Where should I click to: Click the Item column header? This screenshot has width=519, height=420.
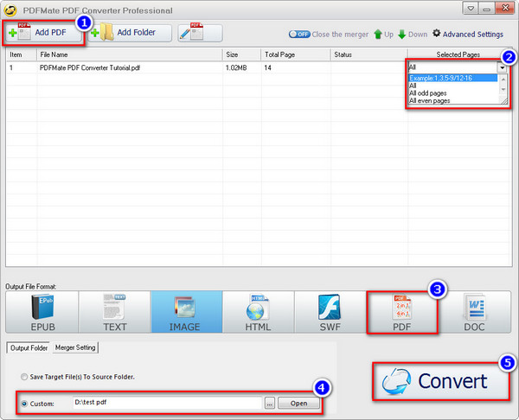(21, 54)
